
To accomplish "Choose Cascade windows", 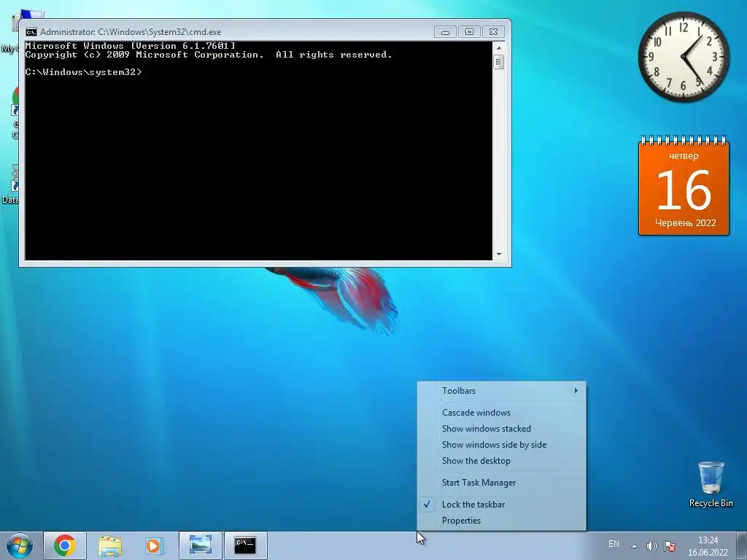I will (502, 413).
